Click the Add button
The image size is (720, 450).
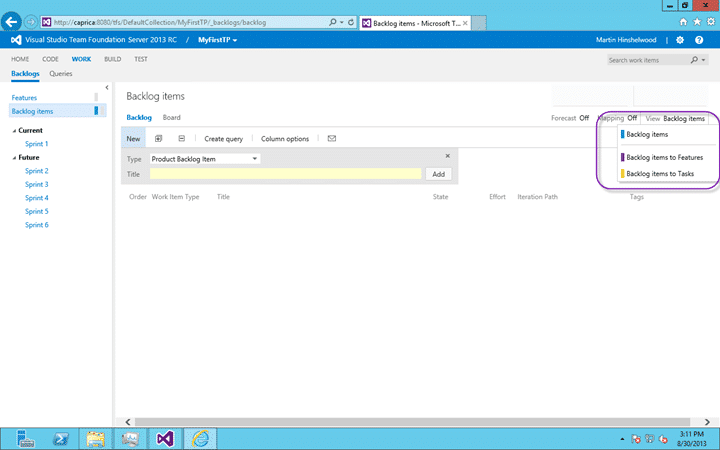[438, 174]
